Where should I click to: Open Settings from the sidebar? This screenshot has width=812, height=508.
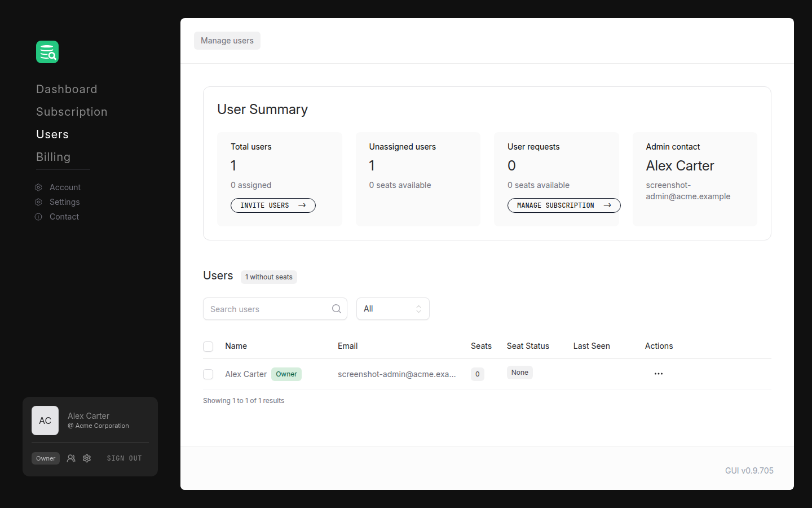(x=64, y=202)
